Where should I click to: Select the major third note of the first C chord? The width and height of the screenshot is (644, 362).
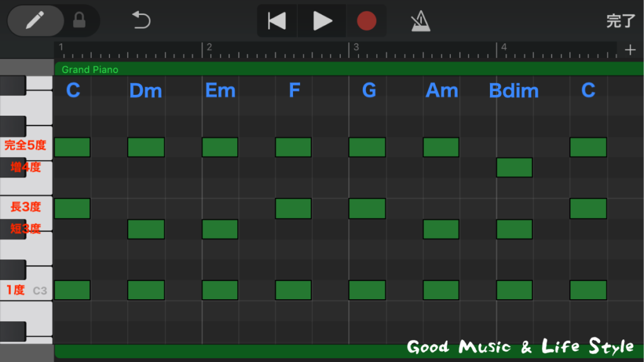(72, 209)
